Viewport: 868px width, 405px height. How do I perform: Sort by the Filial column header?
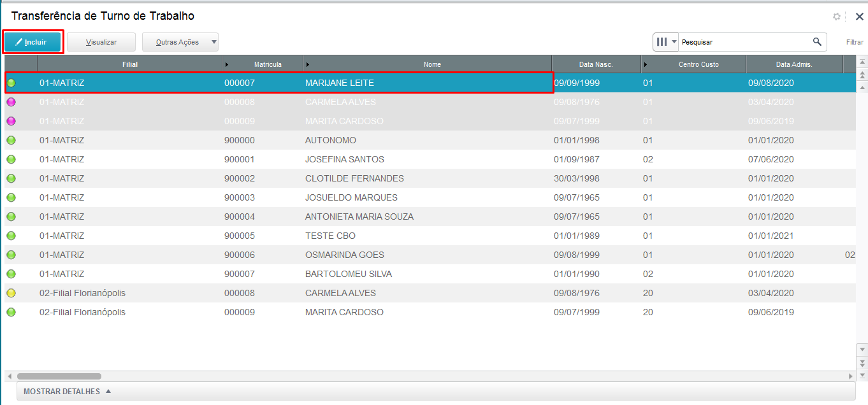click(x=130, y=64)
